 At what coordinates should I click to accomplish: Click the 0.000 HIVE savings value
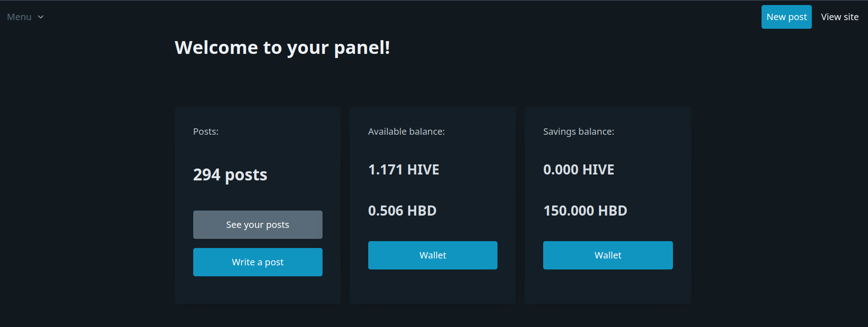578,169
